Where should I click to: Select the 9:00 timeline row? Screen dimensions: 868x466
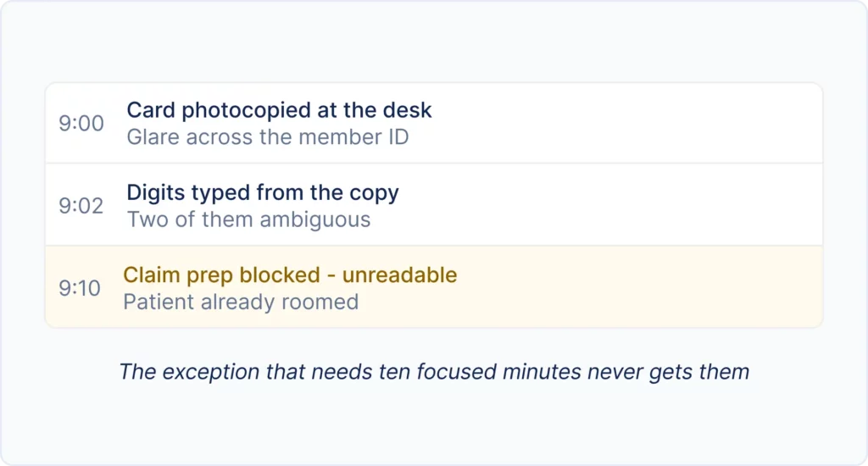click(x=434, y=123)
